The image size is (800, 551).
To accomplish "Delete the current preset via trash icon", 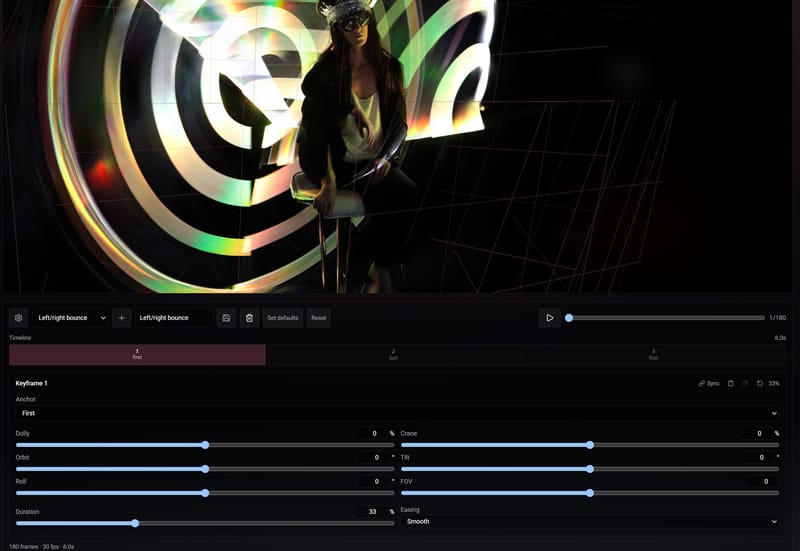I will (x=249, y=318).
